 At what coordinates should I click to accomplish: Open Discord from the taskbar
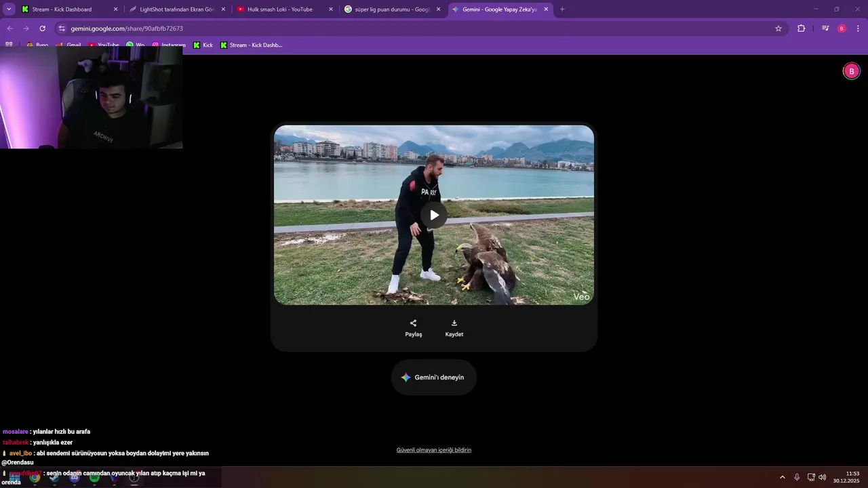pos(75,478)
